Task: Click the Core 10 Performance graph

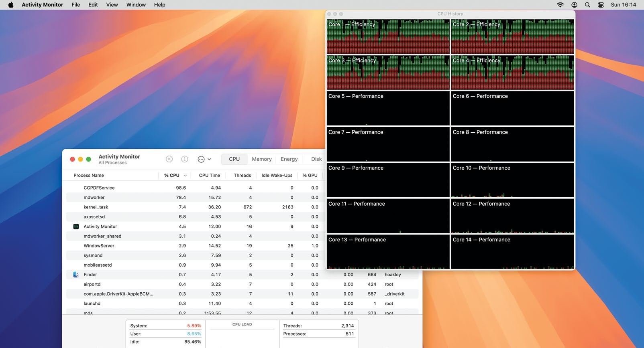Action: point(512,180)
